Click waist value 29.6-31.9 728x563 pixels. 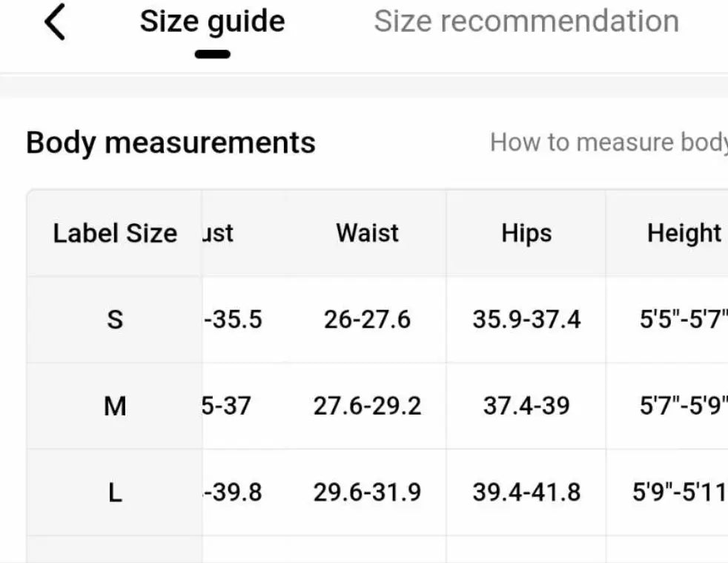tap(367, 493)
